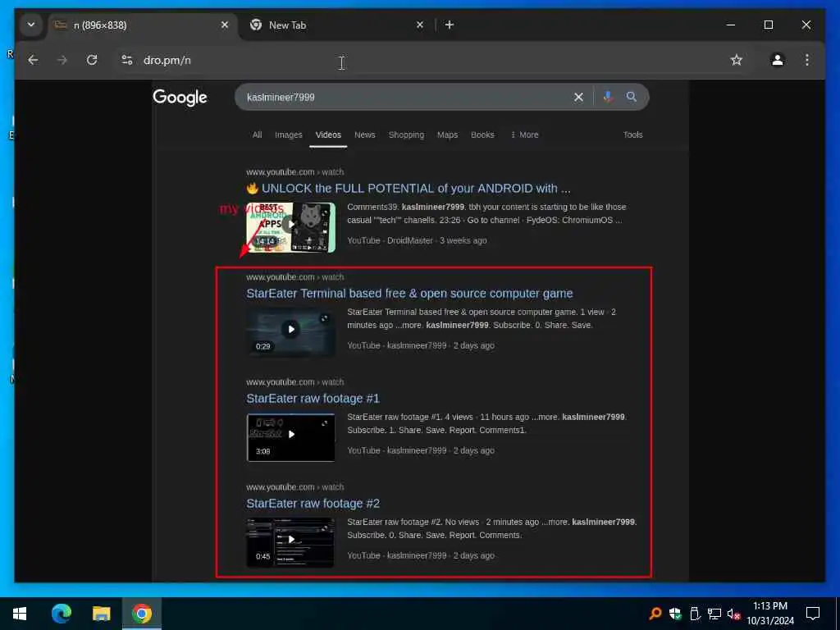This screenshot has width=840, height=630.
Task: View site information icon beside dro.pm/n
Action: point(127,60)
